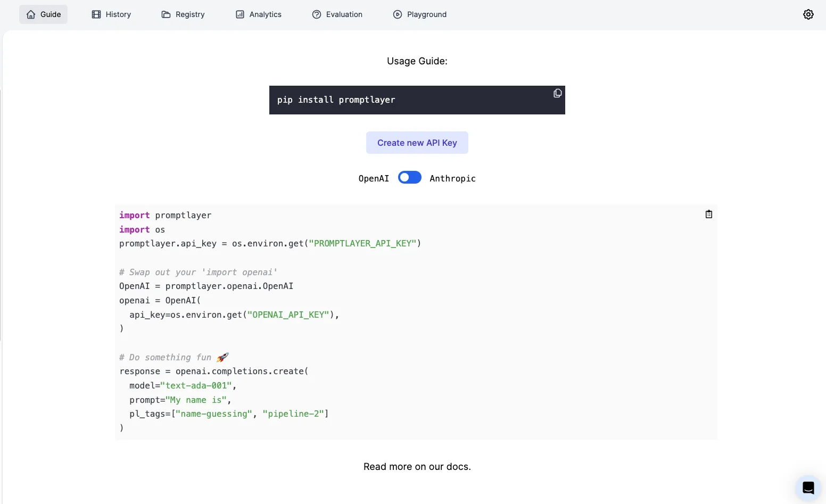Click the "text-ada-001" model string
Image resolution: width=826 pixels, height=504 pixels.
point(196,386)
